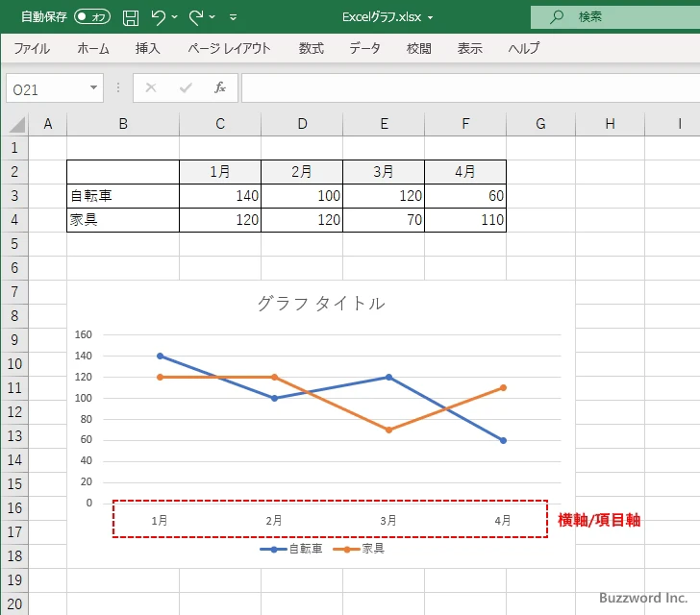The image size is (700, 615).
Task: Select column H header
Action: (x=610, y=124)
